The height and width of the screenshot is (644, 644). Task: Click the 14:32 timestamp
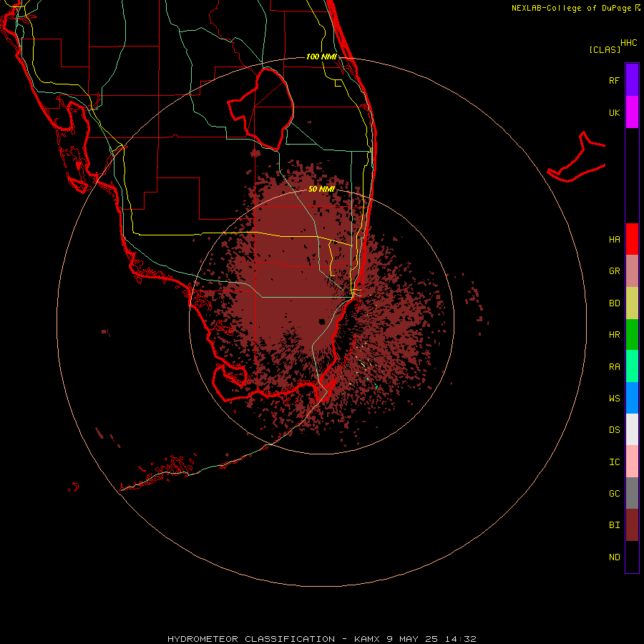pyautogui.click(x=461, y=639)
